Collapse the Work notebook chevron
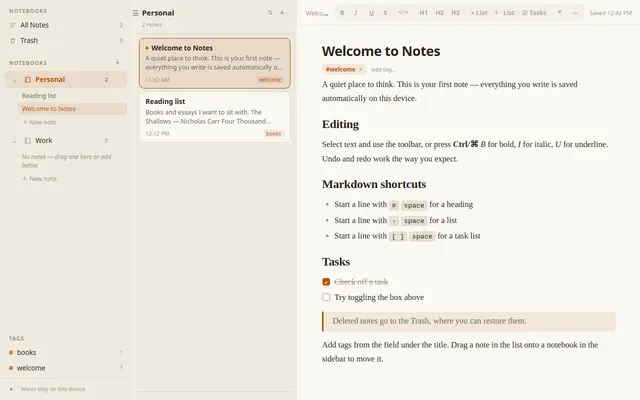This screenshot has width=640, height=400. (14, 141)
